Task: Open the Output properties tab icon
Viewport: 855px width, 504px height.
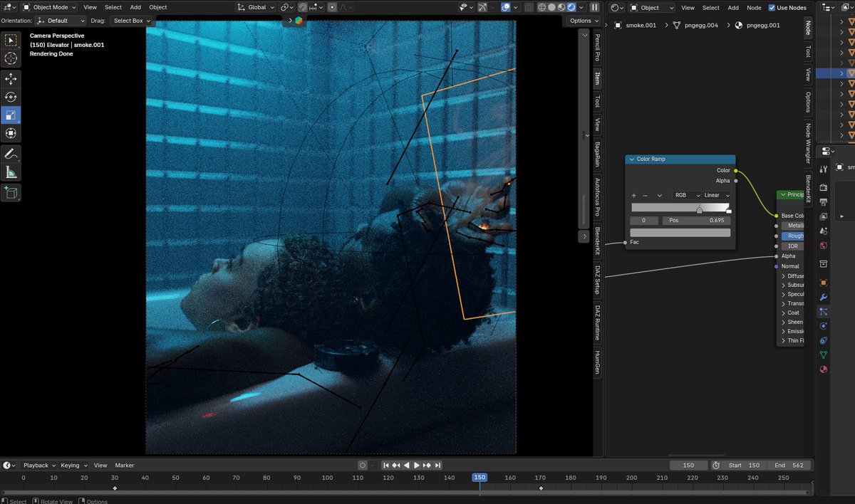Action: (x=823, y=202)
